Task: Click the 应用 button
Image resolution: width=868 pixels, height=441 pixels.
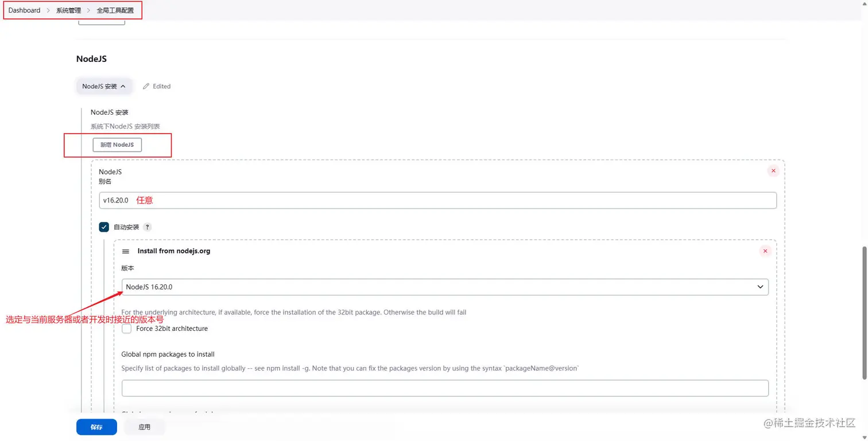Action: pos(144,427)
